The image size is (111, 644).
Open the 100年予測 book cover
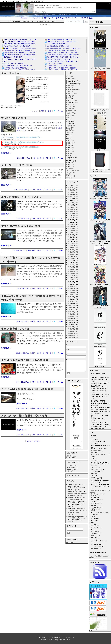point(100,58)
